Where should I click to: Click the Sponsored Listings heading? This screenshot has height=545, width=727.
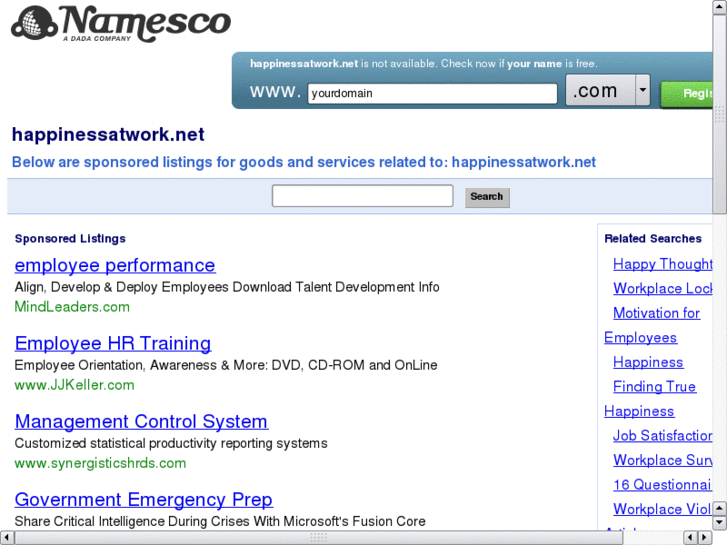pos(70,238)
